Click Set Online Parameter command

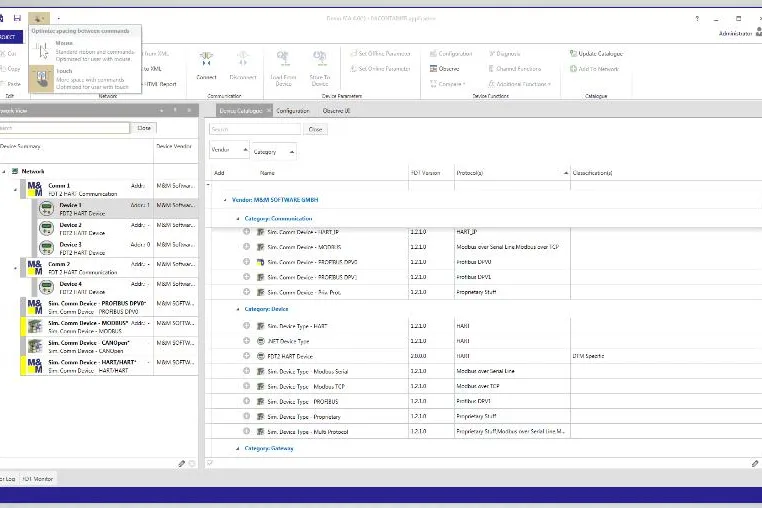[381, 69]
